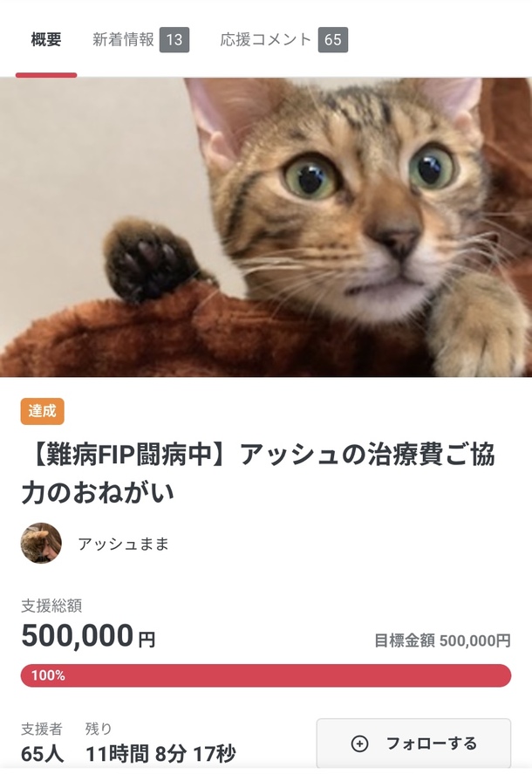This screenshot has height=774, width=532.
Task: Click the 500,000円 total support amount
Action: click(88, 636)
